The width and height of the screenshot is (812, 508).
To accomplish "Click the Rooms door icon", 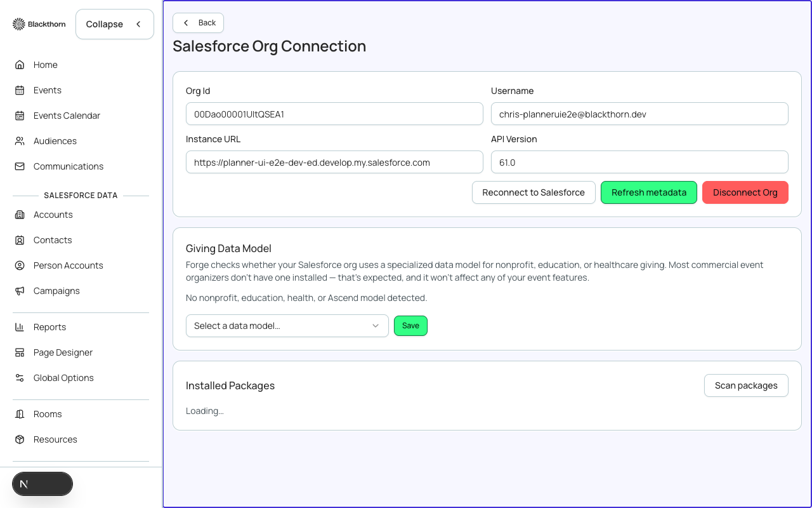I will coord(20,414).
